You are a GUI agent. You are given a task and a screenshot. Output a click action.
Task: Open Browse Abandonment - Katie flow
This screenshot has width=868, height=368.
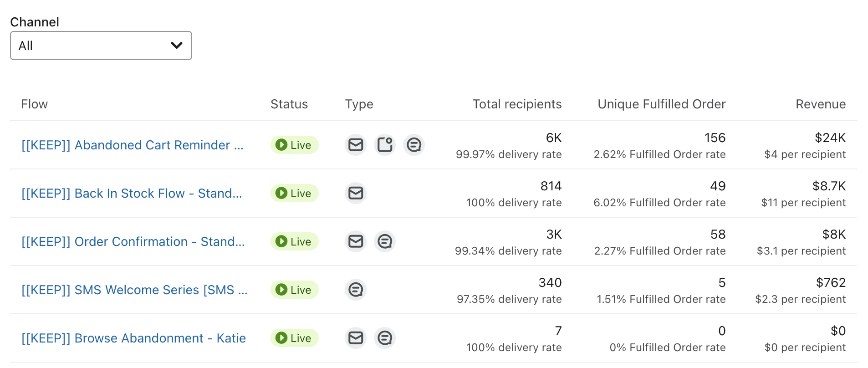(x=133, y=338)
